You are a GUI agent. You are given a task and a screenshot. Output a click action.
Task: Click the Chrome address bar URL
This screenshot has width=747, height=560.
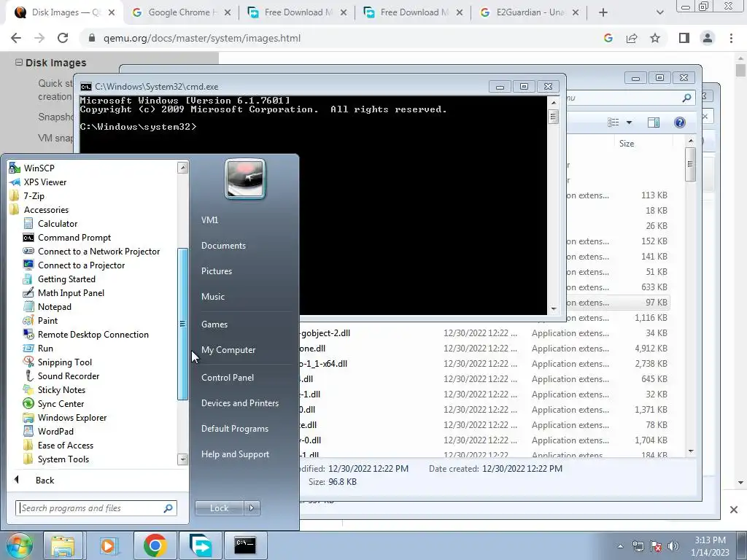tap(202, 38)
